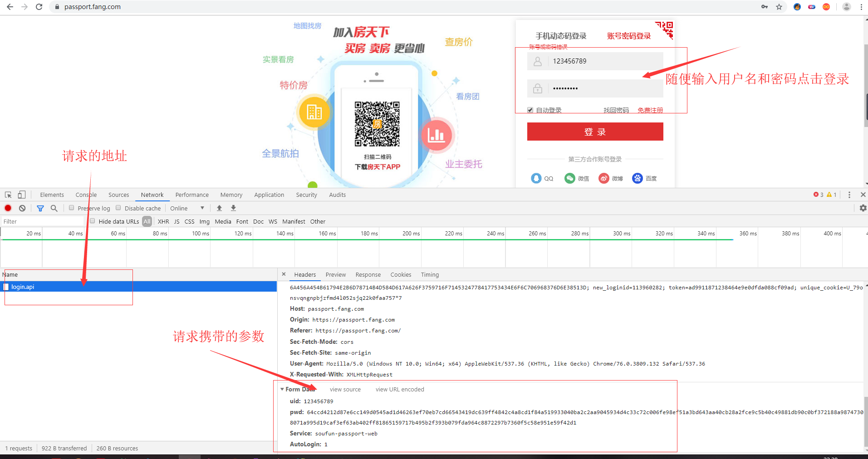The width and height of the screenshot is (868, 459).
Task: Open the Elements panel tab
Action: [x=52, y=195]
